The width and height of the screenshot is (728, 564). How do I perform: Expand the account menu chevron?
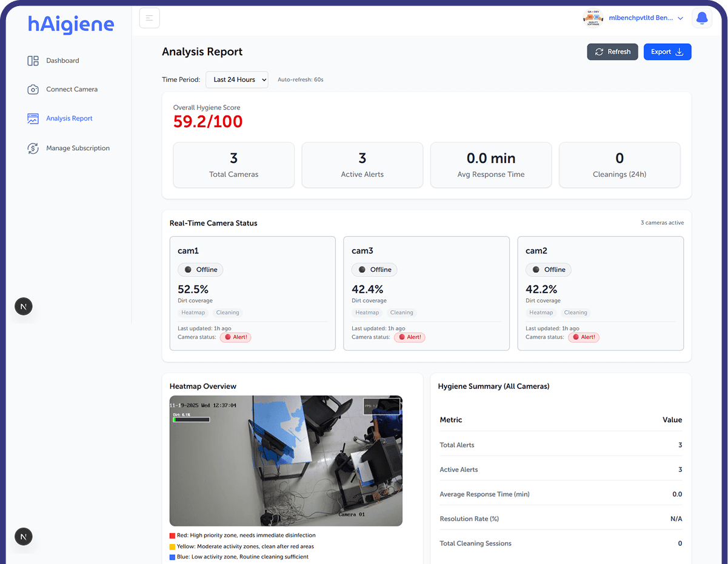point(681,18)
